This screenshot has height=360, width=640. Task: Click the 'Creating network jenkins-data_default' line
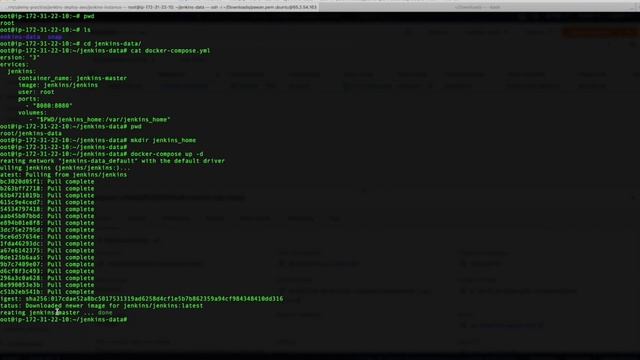[112, 161]
